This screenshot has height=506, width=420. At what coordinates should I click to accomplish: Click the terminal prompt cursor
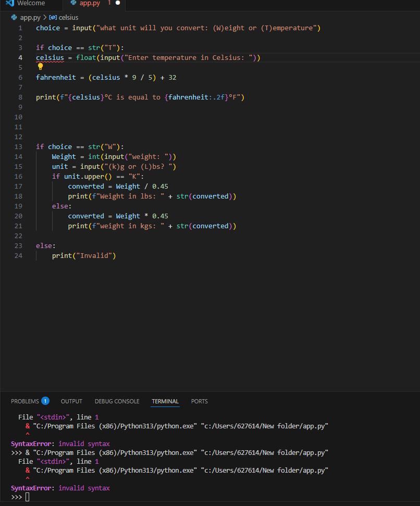[27, 497]
